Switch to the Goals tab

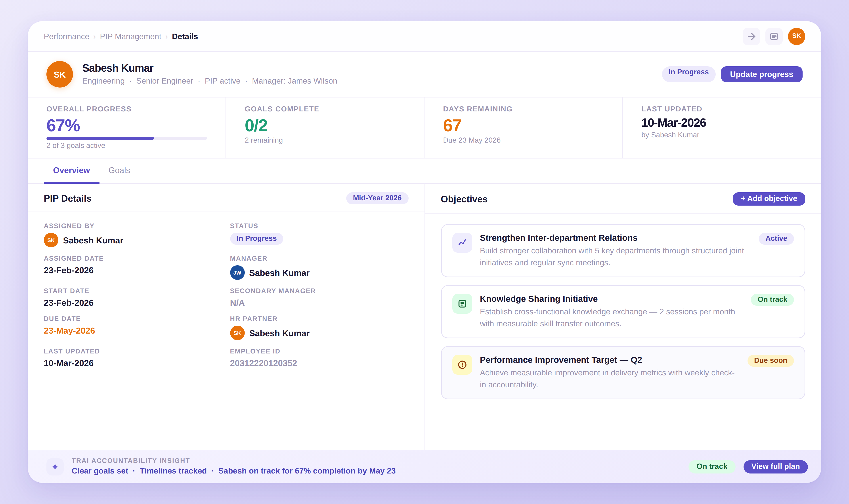119,170
